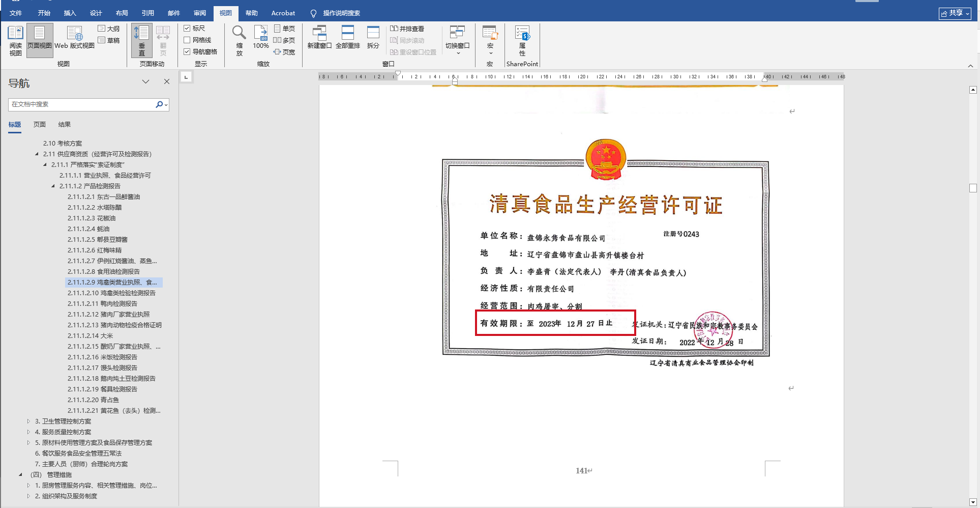The image size is (980, 508).
Task: Open the Zoom dialog magnifier
Action: (239, 41)
